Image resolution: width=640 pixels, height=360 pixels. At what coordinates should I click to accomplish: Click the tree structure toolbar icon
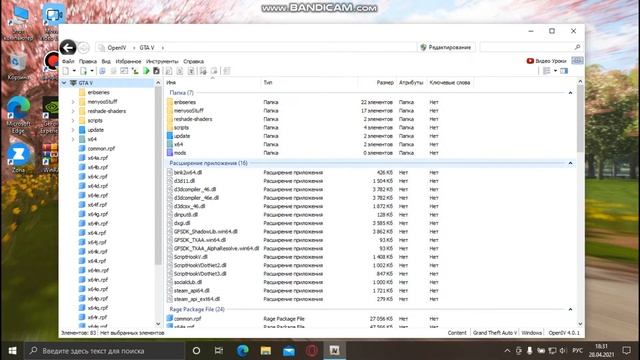pyautogui.click(x=135, y=71)
